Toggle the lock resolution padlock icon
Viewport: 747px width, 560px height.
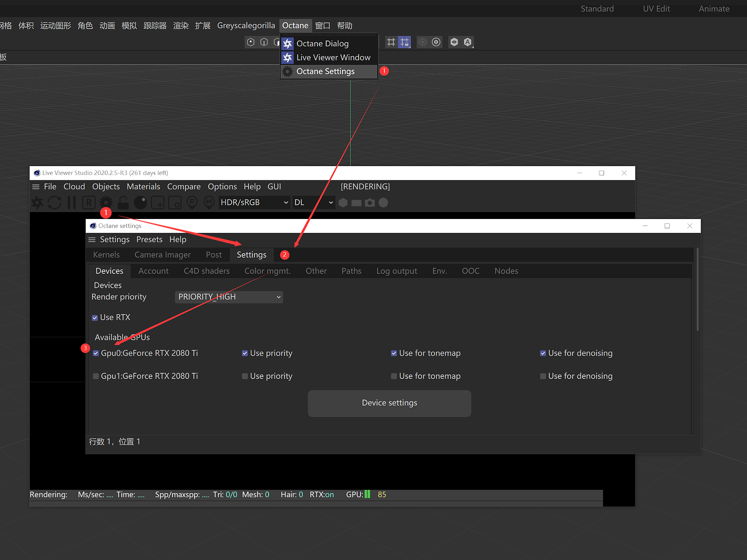coord(123,203)
